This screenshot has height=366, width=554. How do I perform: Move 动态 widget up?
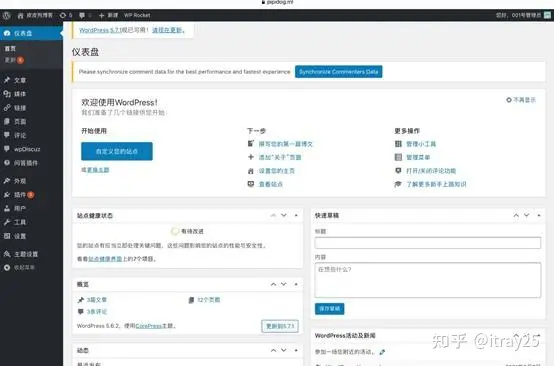click(273, 350)
